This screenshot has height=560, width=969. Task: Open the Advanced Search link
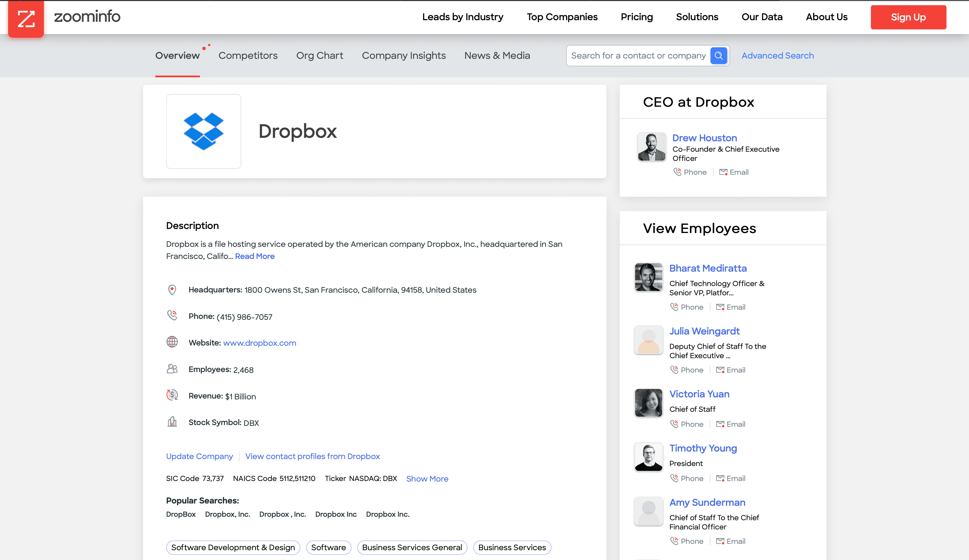point(777,56)
